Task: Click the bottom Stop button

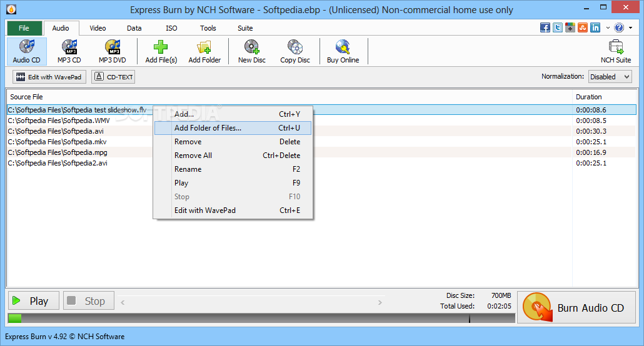Action: coord(89,301)
